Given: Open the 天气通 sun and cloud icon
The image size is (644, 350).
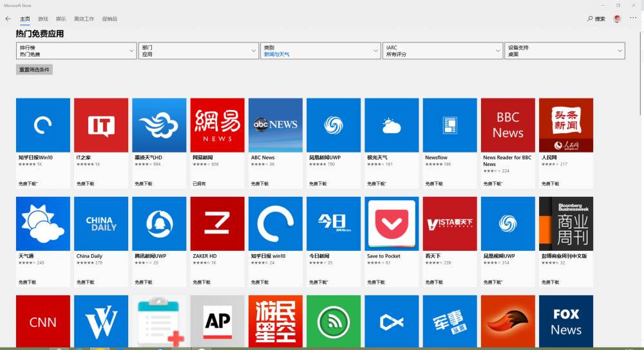Looking at the screenshot, I should point(43,224).
